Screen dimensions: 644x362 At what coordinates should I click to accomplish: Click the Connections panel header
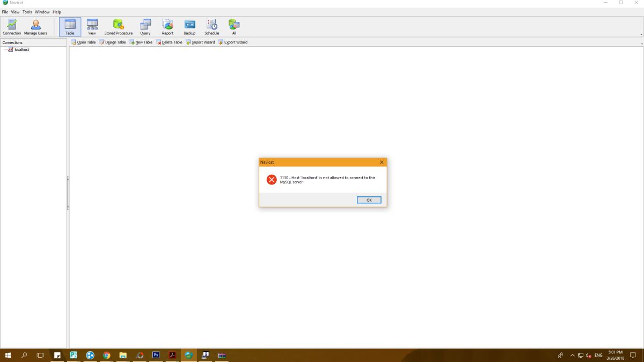(x=34, y=42)
